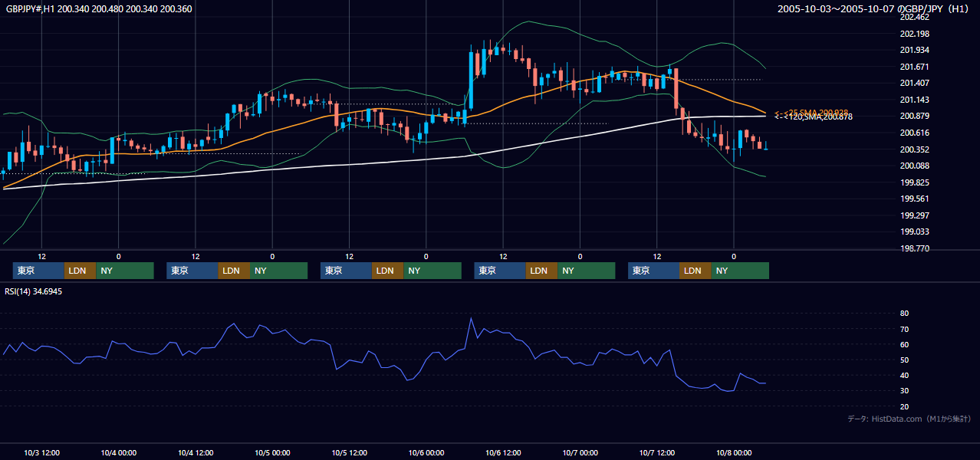The image size is (980, 460).
Task: Click the orange 25 SMA value label
Action: coord(811,112)
